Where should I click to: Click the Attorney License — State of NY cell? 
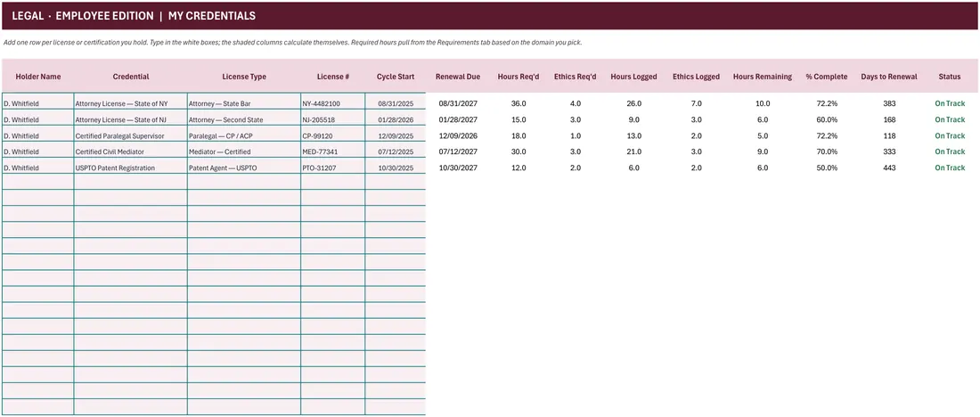[x=131, y=103]
